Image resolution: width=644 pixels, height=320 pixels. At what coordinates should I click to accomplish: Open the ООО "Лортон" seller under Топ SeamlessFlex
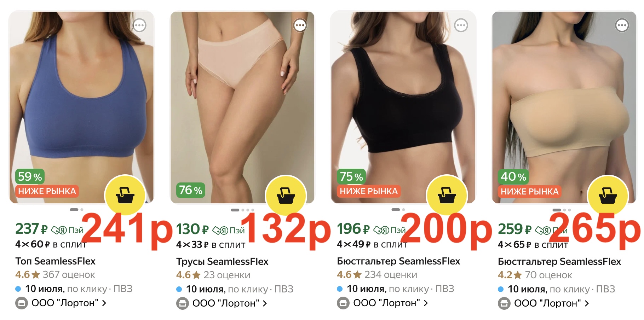[x=61, y=303]
